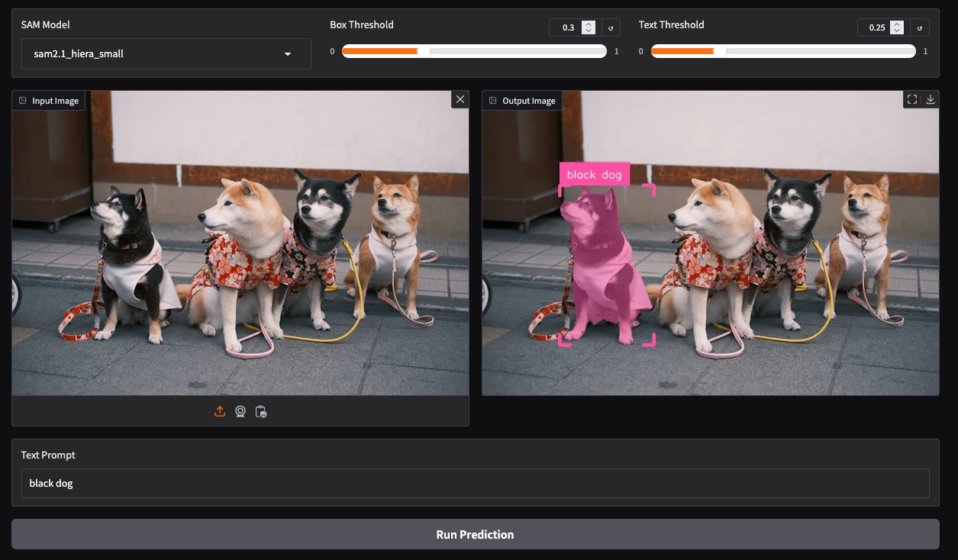The height and width of the screenshot is (560, 958).
Task: Reset the Text Threshold to default
Action: point(920,27)
